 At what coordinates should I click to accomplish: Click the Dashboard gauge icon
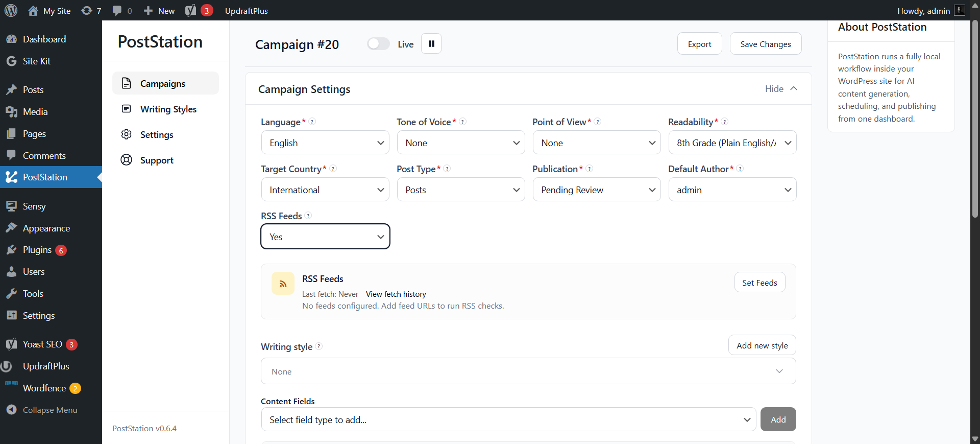point(11,39)
